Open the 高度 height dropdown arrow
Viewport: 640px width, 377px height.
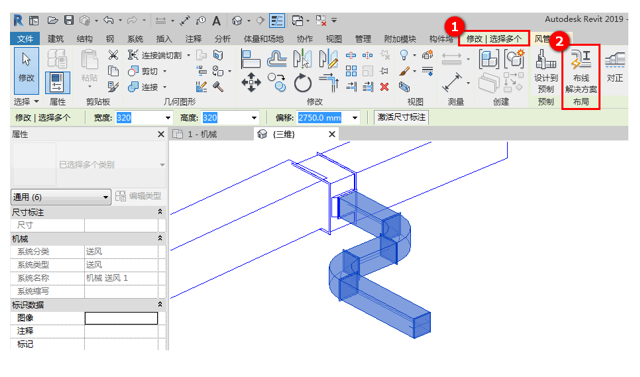coord(254,118)
